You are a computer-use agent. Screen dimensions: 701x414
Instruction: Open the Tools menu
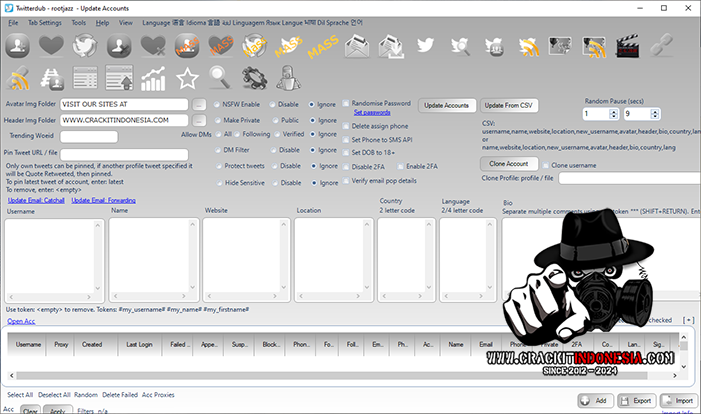tap(78, 21)
